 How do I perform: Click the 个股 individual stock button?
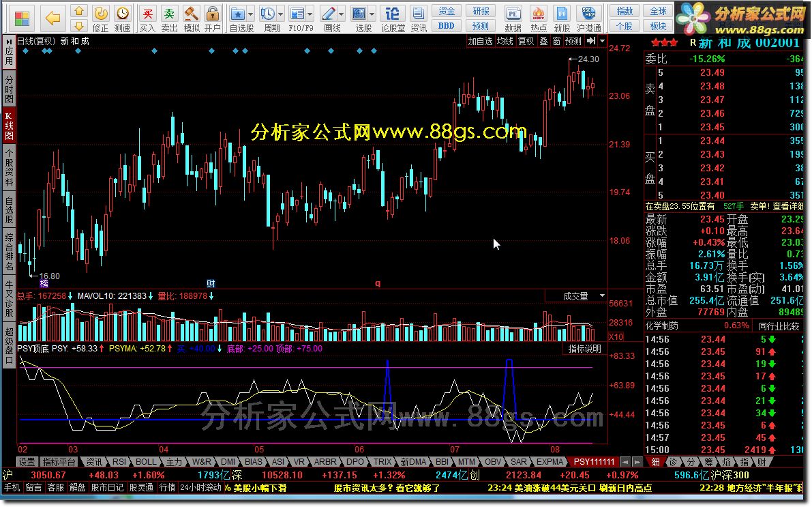coord(625,25)
